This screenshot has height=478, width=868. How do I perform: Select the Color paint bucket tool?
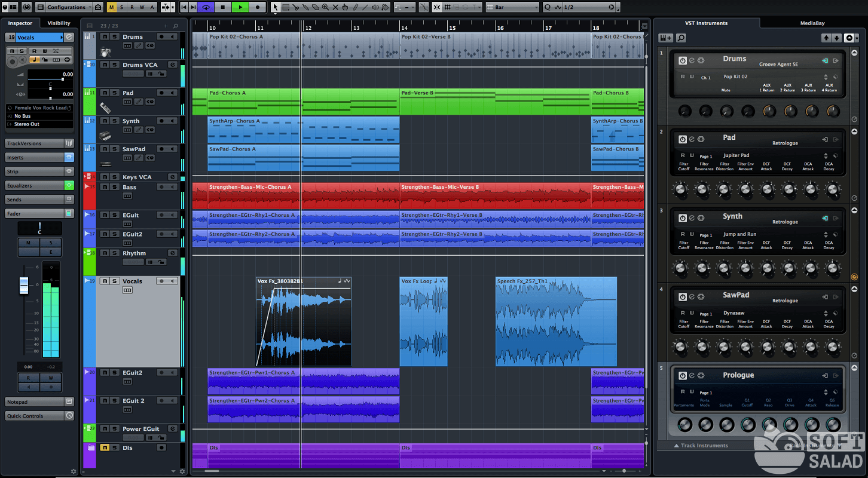pos(385,7)
